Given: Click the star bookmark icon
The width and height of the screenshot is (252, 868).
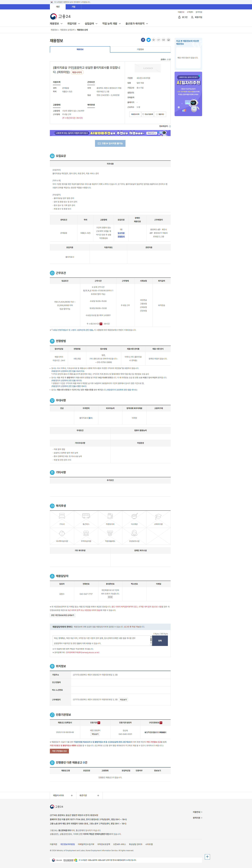Looking at the screenshot, I should pyautogui.click(x=153, y=40).
